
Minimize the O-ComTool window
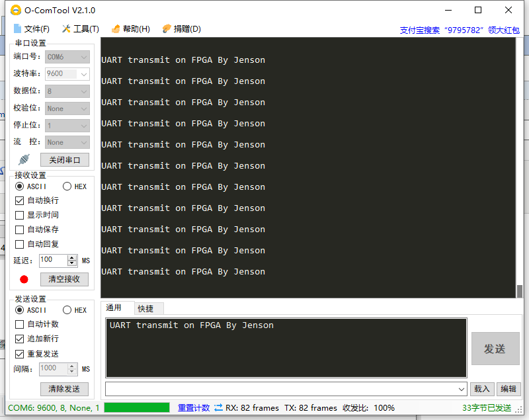click(x=448, y=10)
